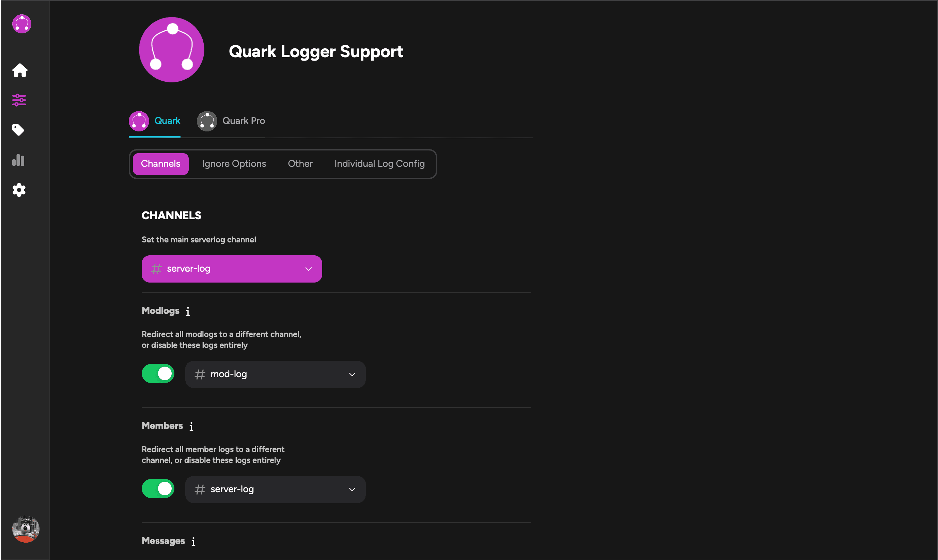Select the Ignore Options tab
The image size is (938, 560).
coord(234,164)
